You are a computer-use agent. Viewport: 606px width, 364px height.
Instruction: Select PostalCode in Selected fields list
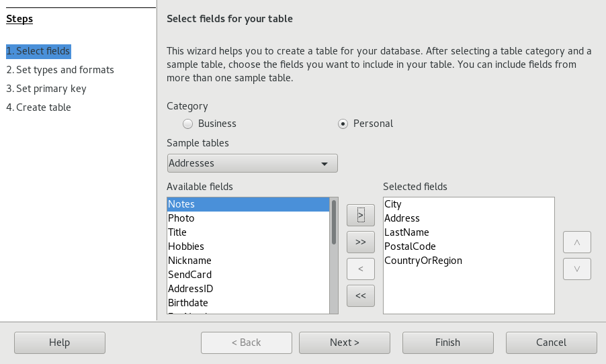click(x=410, y=246)
